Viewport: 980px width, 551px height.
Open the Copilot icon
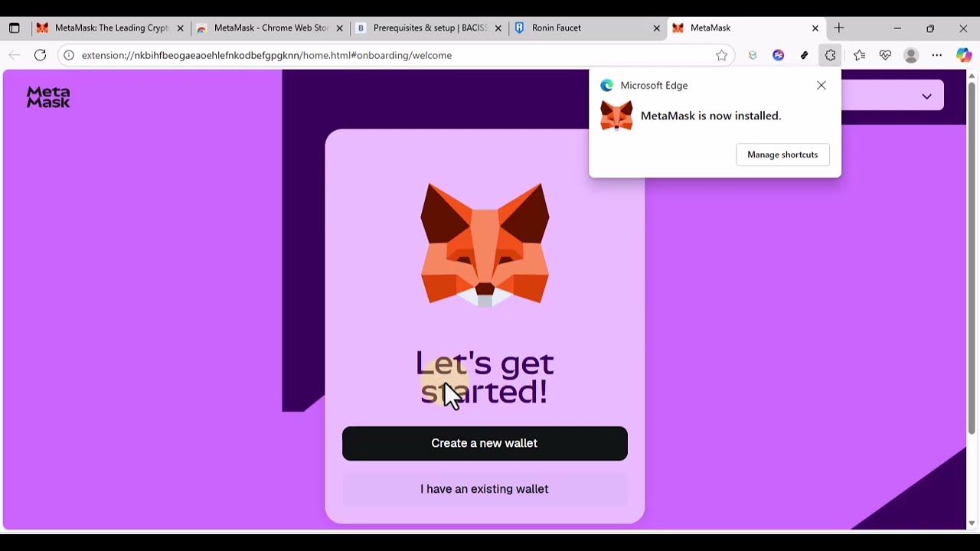(964, 55)
